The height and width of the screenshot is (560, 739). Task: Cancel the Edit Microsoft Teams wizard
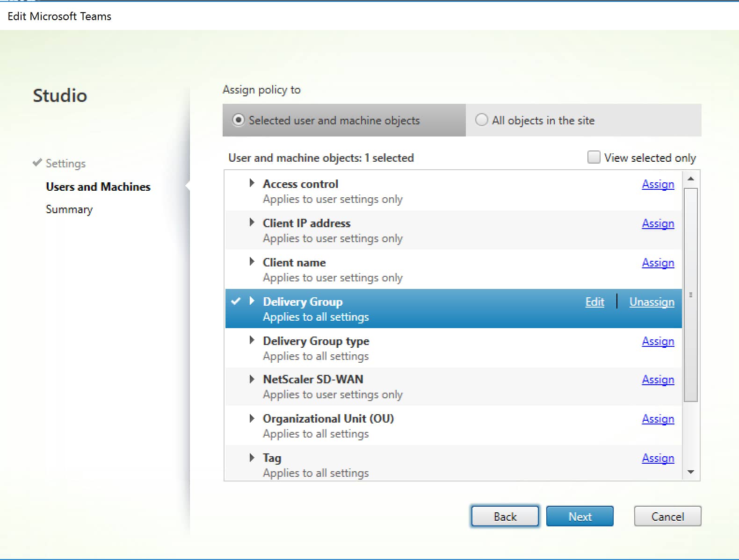click(667, 516)
